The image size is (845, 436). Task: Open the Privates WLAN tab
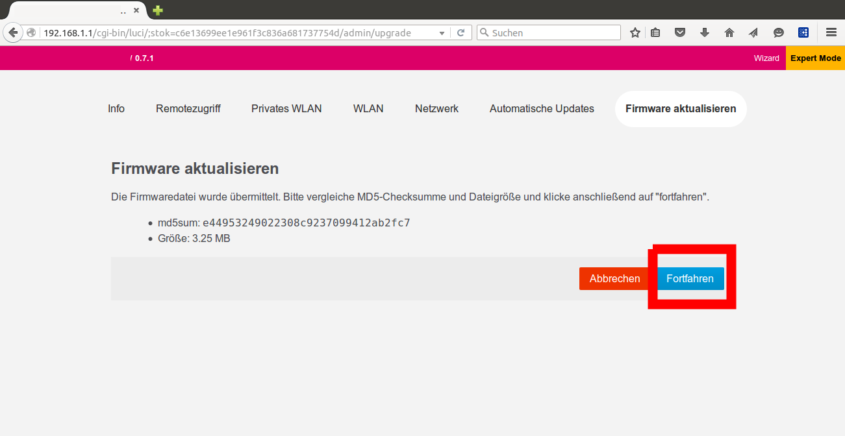coord(286,108)
